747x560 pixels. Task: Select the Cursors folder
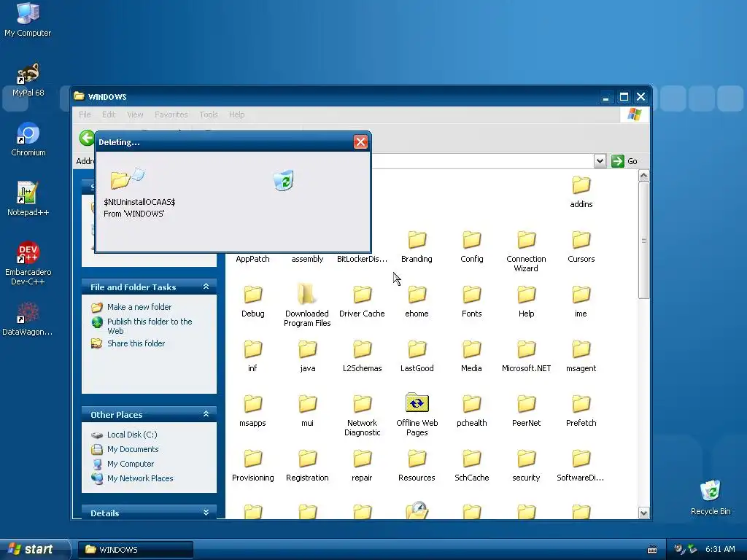tap(581, 246)
